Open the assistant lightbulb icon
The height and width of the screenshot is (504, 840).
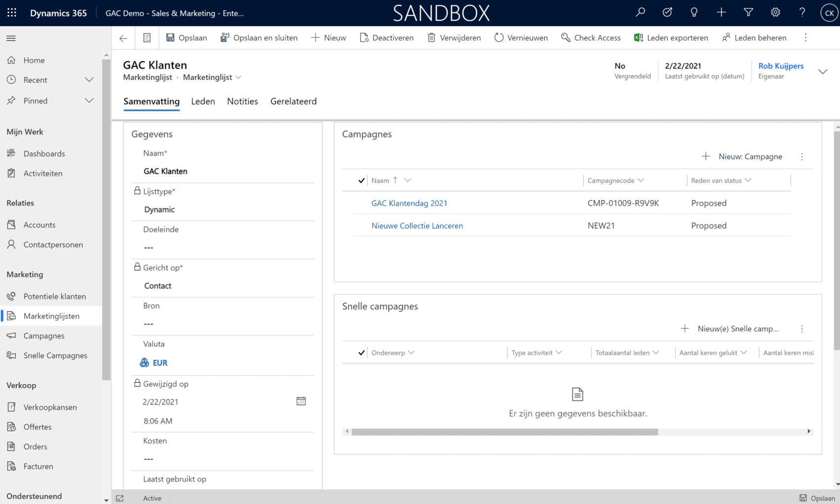[x=694, y=13]
